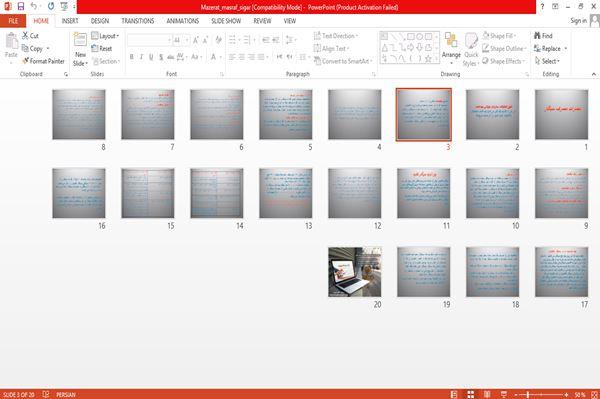
Task: Toggle Bold formatting
Action: pos(132,57)
